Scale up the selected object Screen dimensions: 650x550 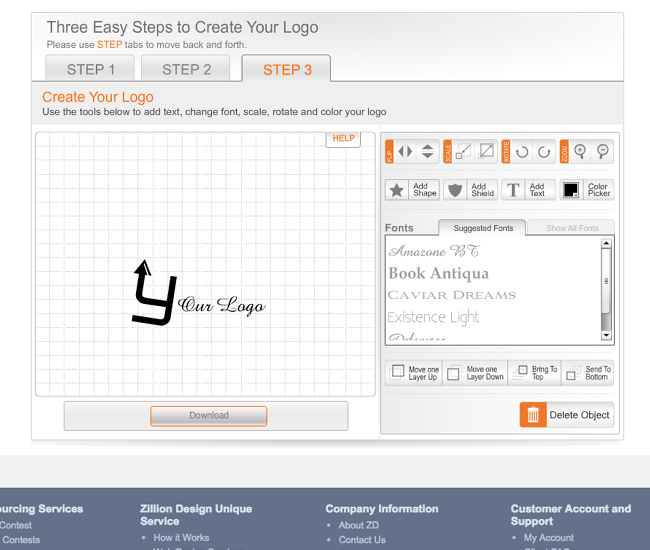coord(487,152)
